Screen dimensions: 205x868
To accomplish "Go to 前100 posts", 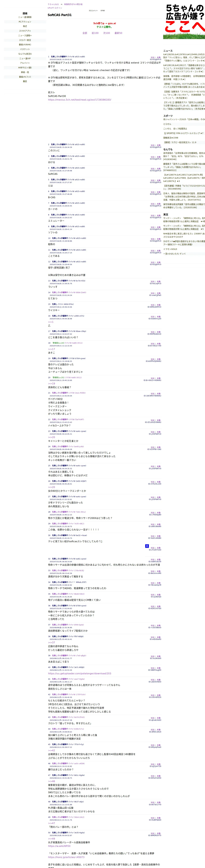I will (95, 33).
